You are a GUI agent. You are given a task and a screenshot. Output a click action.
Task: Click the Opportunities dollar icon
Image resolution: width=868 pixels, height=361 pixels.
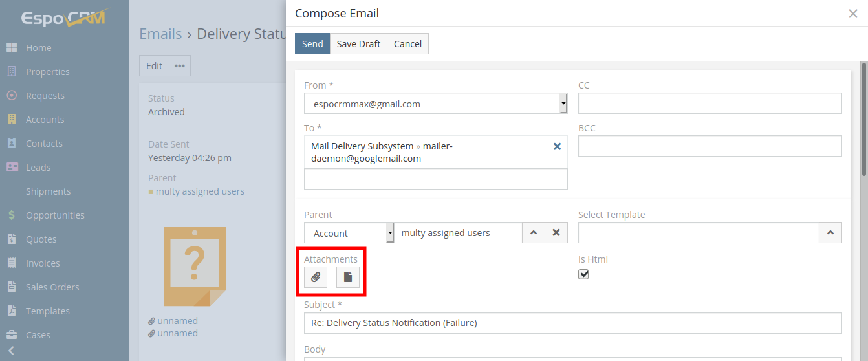(12, 215)
